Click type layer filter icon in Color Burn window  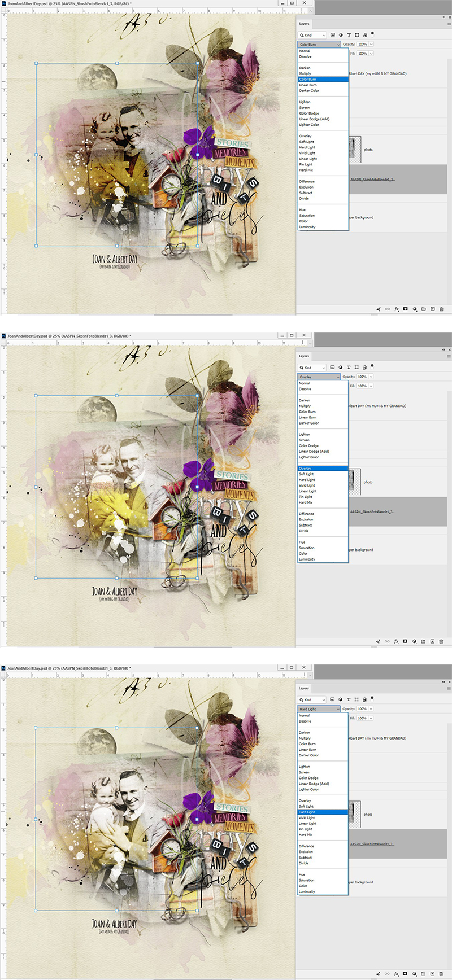(x=349, y=35)
